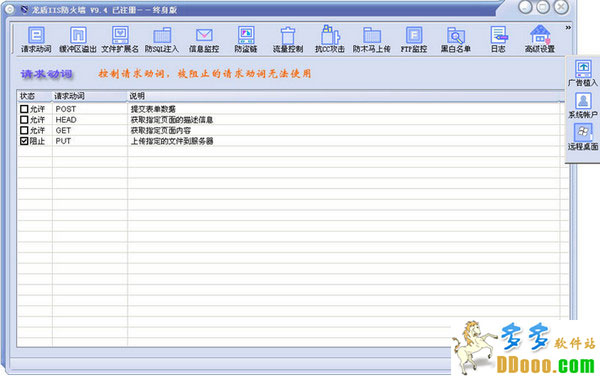Toggle the POST verb checkbox
This screenshot has height=376, width=600.
(24, 109)
